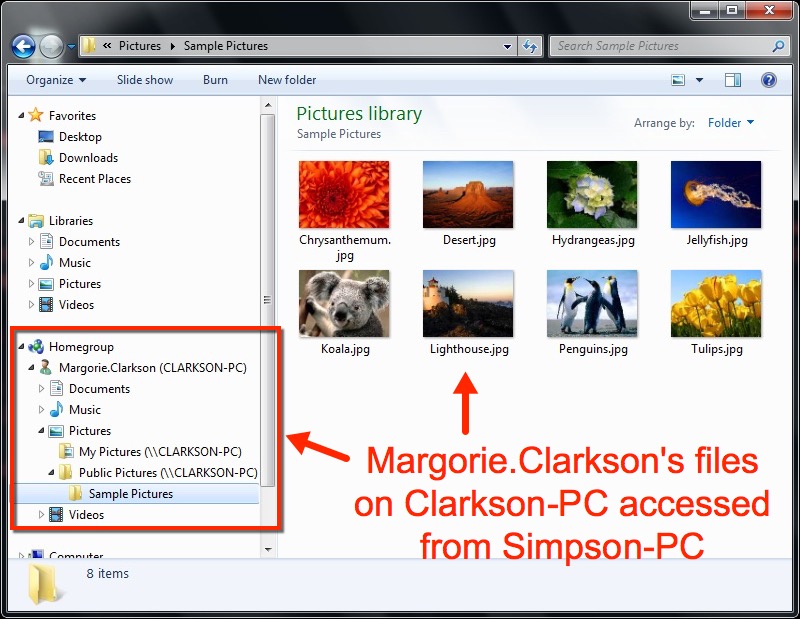Select Pictures under Margorie.Clarkson

pyautogui.click(x=90, y=431)
